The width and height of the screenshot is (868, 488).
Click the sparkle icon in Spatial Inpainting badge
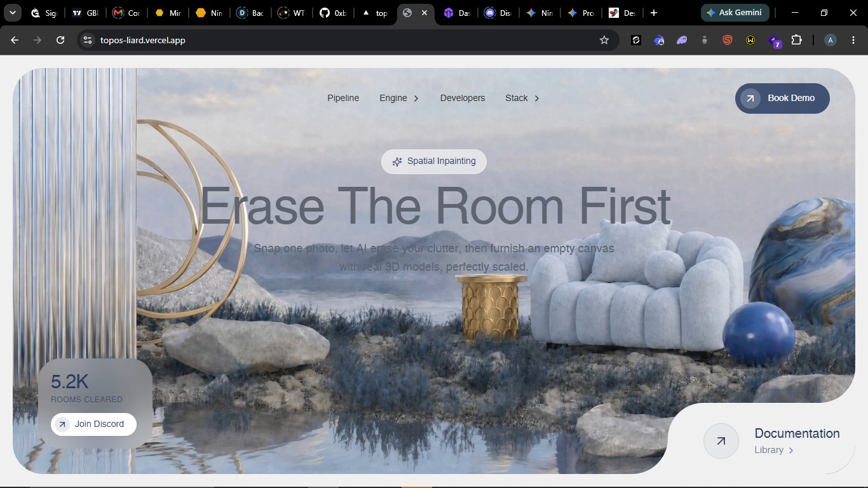pyautogui.click(x=397, y=161)
